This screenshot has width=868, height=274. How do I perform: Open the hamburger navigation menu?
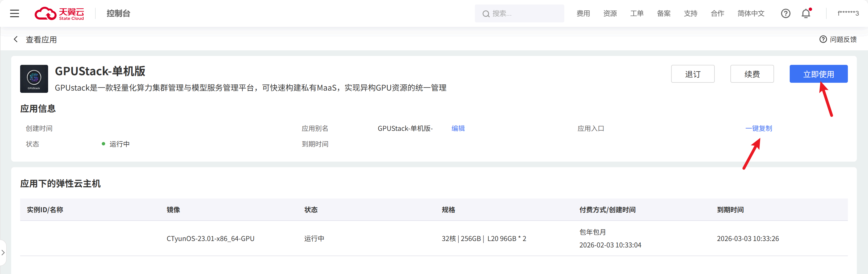click(x=15, y=13)
